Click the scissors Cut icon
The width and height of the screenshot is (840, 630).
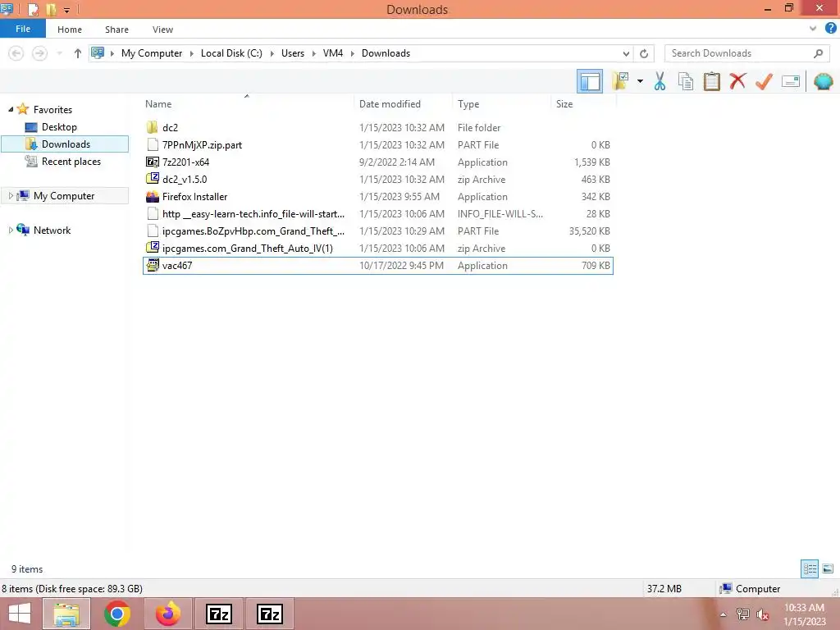(x=660, y=81)
